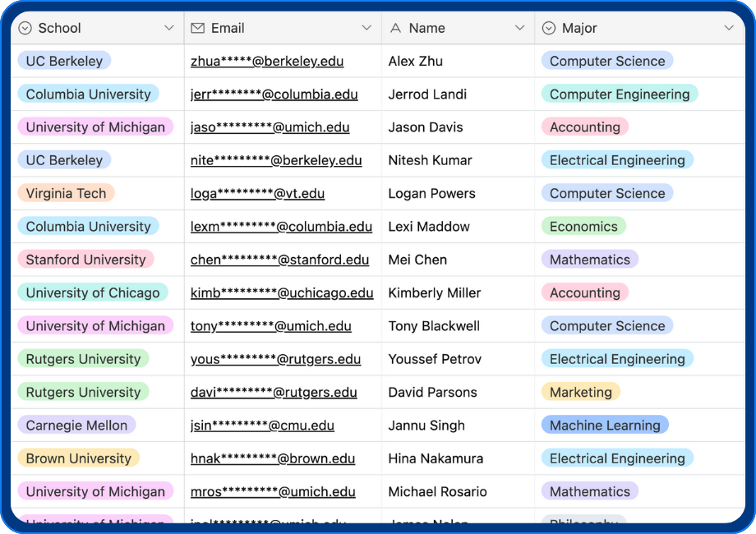This screenshot has width=756, height=534.
Task: Click the Email column envelope icon
Action: [x=198, y=28]
